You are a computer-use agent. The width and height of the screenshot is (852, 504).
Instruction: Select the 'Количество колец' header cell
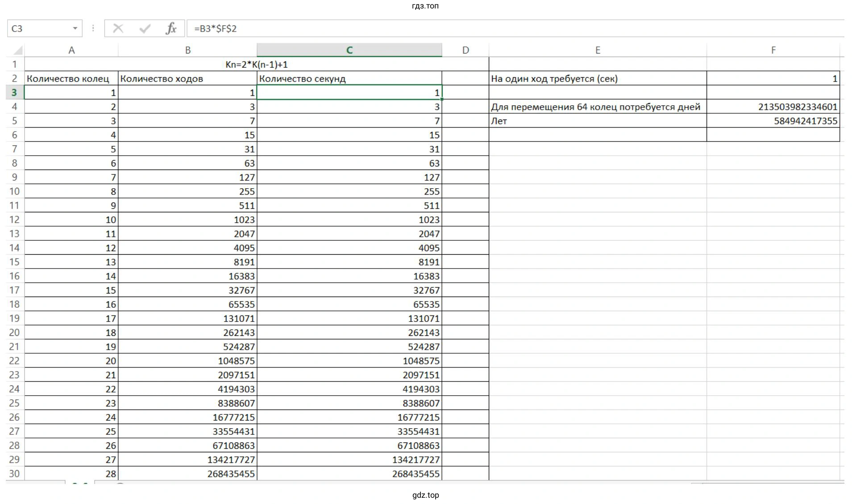pyautogui.click(x=71, y=78)
